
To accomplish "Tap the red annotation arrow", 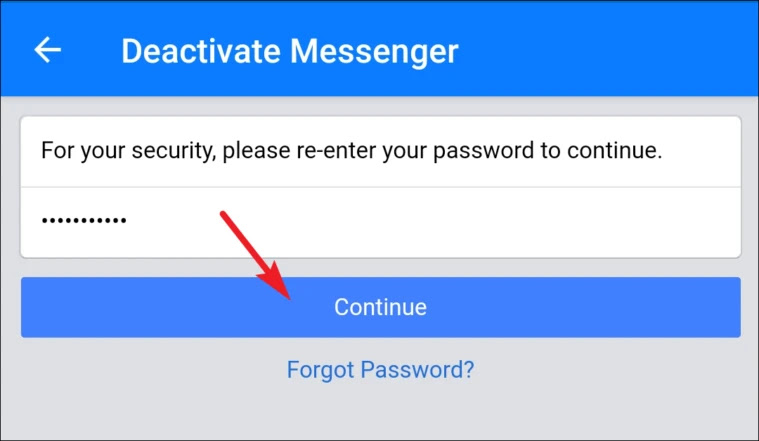I will [255, 255].
